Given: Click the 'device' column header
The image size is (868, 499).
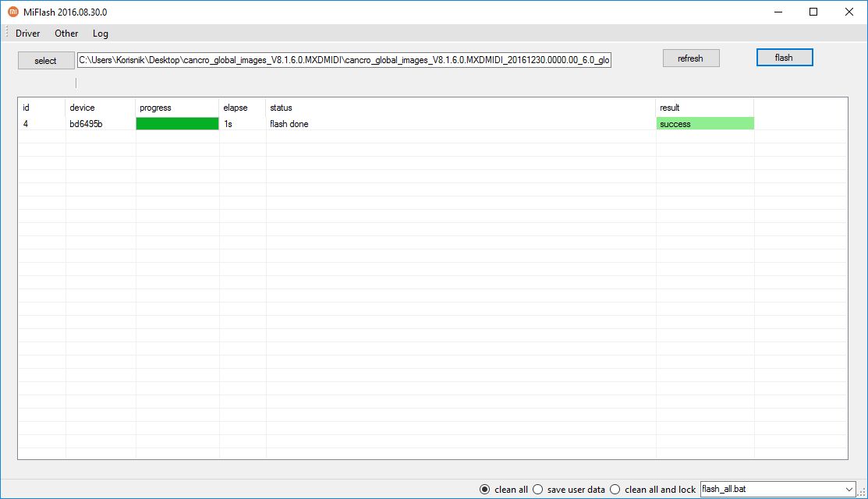Looking at the screenshot, I should pyautogui.click(x=100, y=108).
